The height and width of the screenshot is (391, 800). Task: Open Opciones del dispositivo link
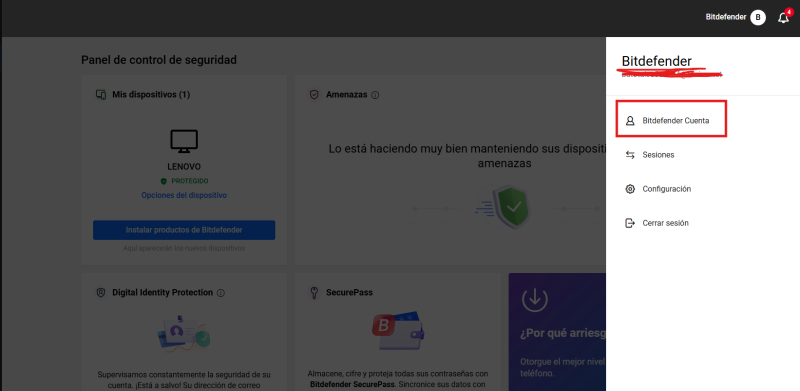click(184, 195)
